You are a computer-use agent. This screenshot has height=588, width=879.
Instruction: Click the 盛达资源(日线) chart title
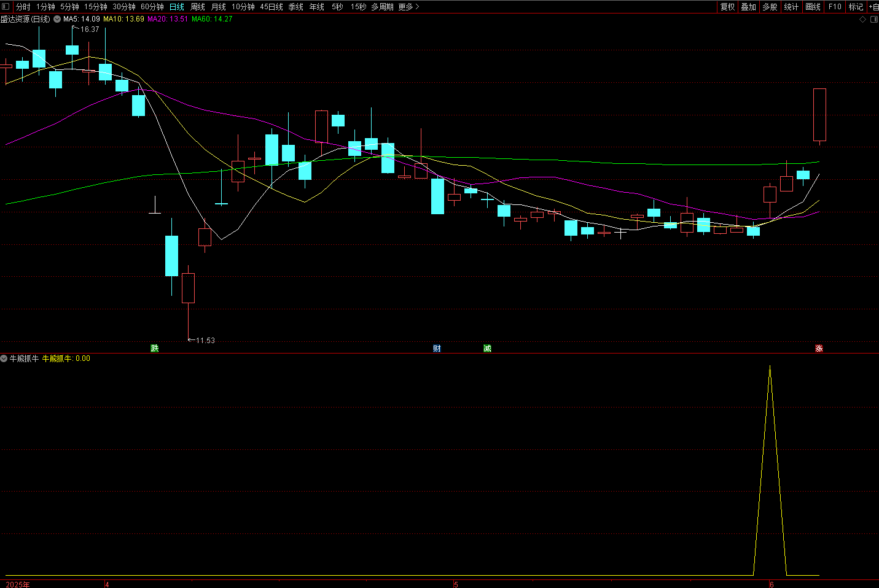point(25,19)
